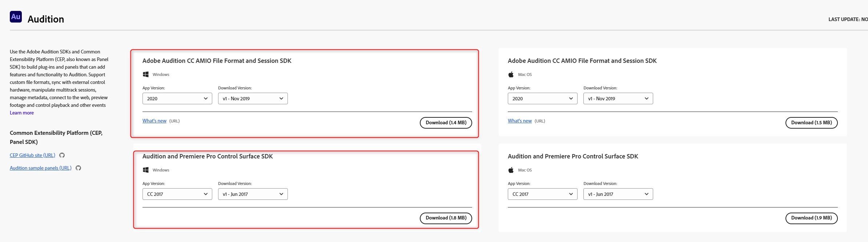Click Windows Audition and Premiere Pro Control Surface SDK title

click(x=208, y=156)
